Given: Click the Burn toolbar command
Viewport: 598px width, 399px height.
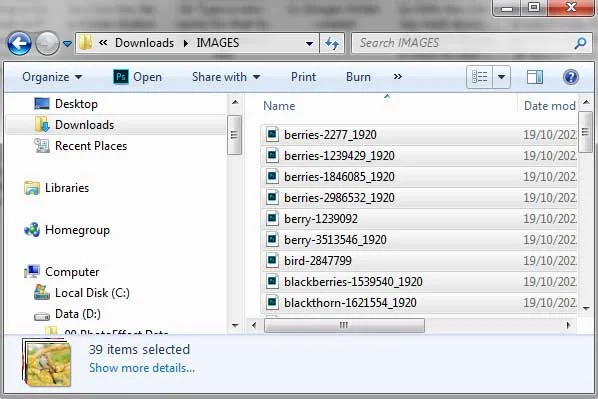Looking at the screenshot, I should point(358,77).
